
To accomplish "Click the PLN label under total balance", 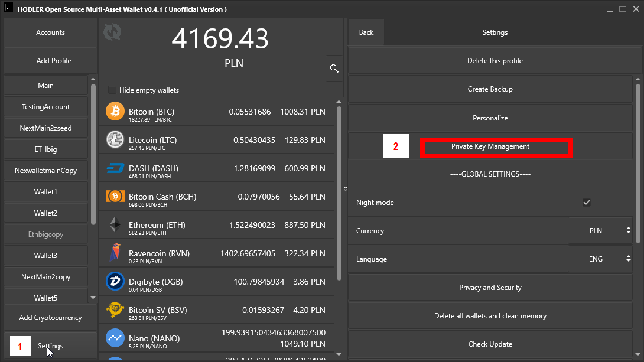I will pyautogui.click(x=234, y=63).
